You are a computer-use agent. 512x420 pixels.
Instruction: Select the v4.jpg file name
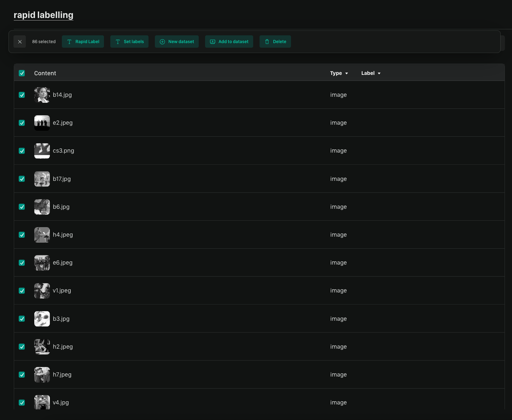pyautogui.click(x=61, y=403)
